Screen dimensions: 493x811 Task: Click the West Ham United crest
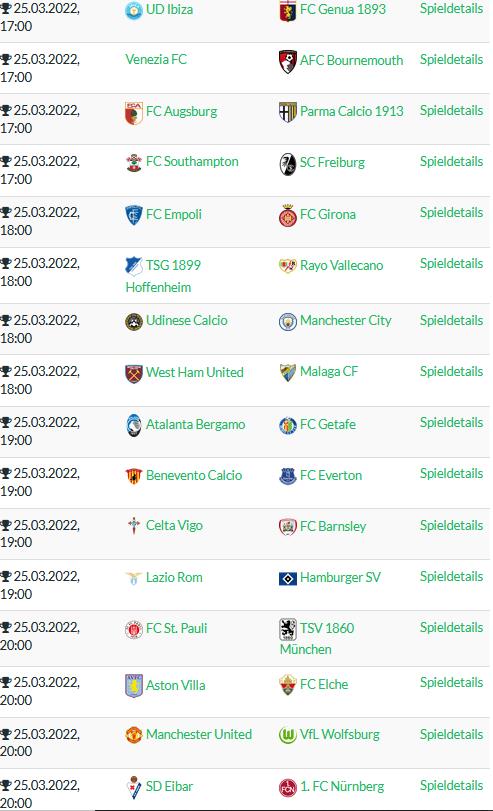click(133, 373)
